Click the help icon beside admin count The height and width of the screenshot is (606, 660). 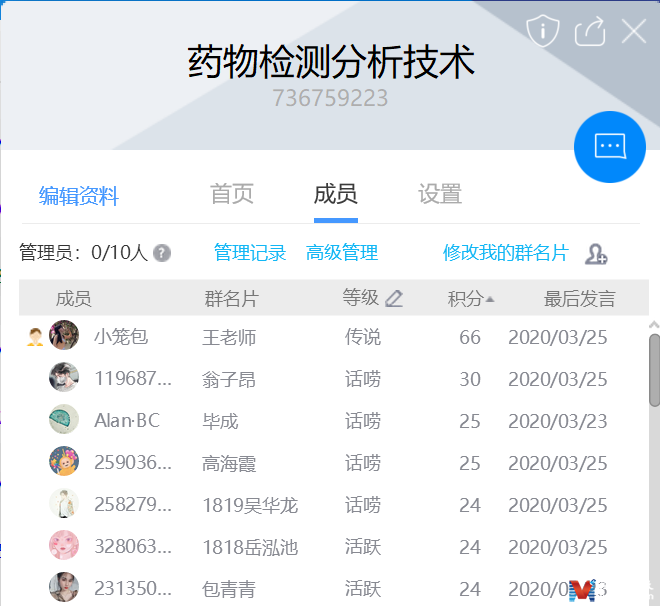pos(162,253)
